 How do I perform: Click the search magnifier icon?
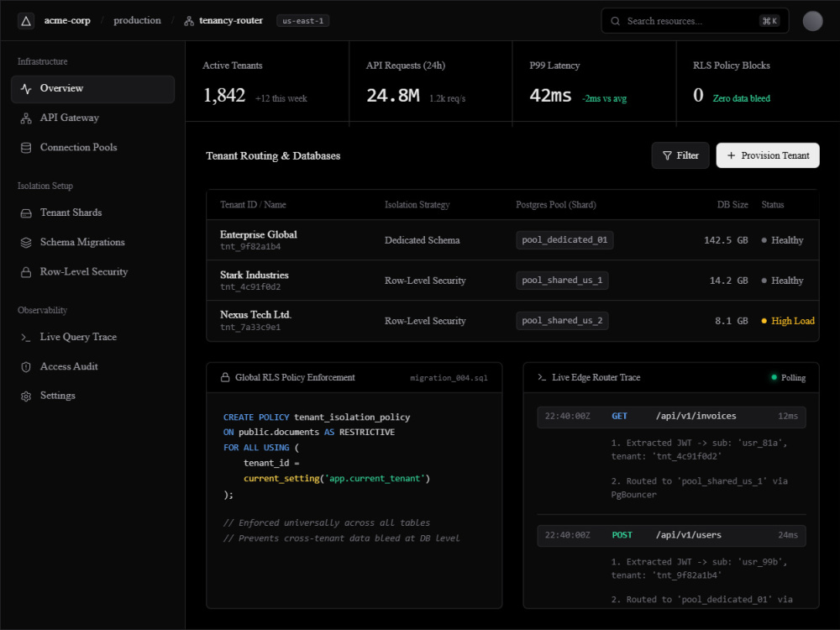click(x=615, y=21)
